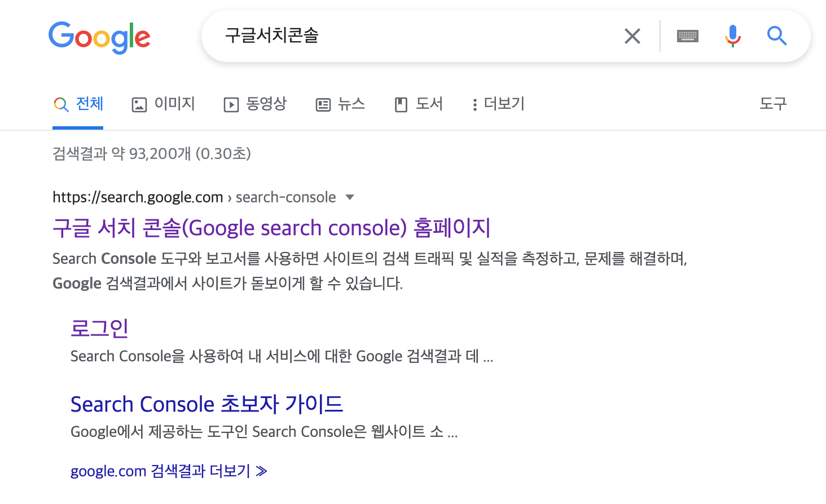Image resolution: width=826 pixels, height=504 pixels.
Task: Click the 이미지 tab picture icon
Action: tap(139, 105)
